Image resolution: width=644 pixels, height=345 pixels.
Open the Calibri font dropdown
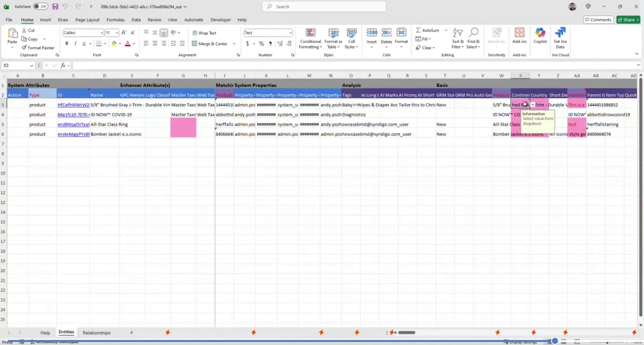point(101,33)
